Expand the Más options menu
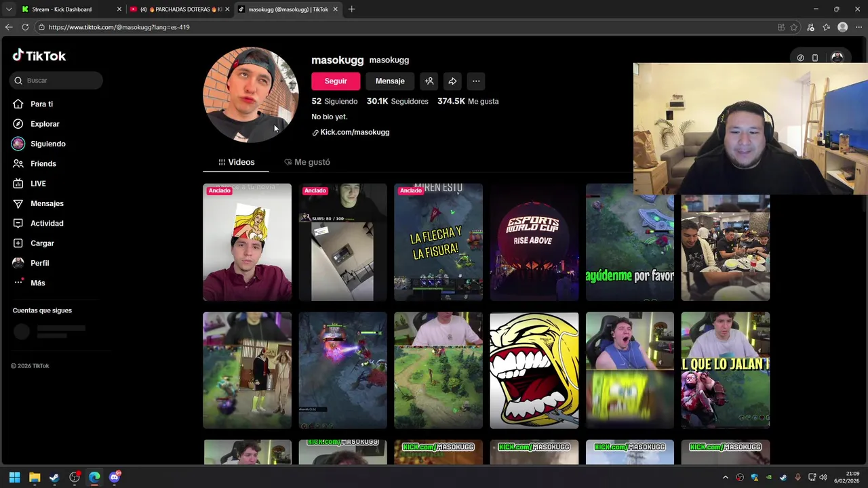Screen dimensions: 868x488 pyautogui.click(x=29, y=283)
